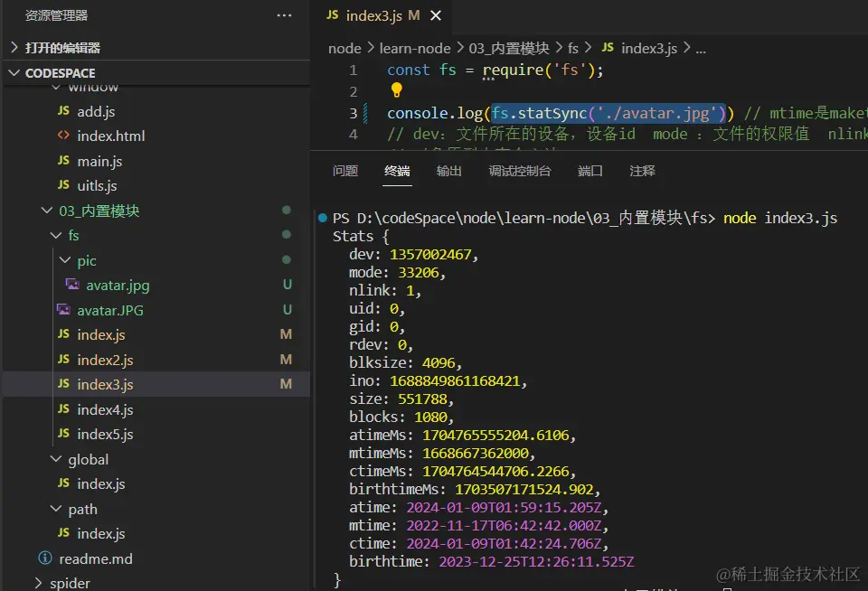
Task: Click the avatar.jpg image file icon in pic
Action: (72, 285)
